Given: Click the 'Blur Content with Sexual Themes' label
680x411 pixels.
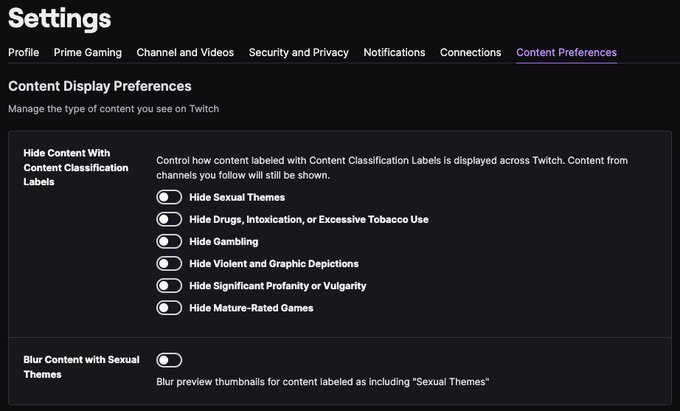Looking at the screenshot, I should [x=82, y=367].
